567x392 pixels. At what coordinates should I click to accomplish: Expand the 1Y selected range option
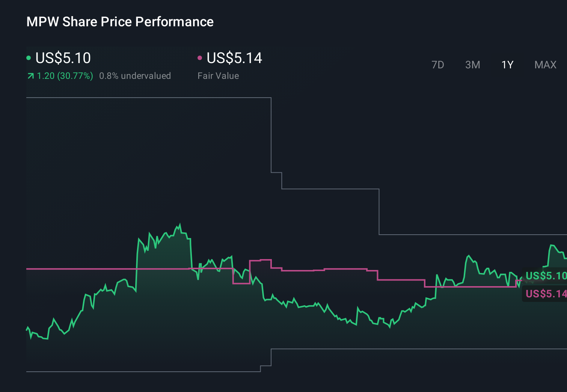point(507,65)
